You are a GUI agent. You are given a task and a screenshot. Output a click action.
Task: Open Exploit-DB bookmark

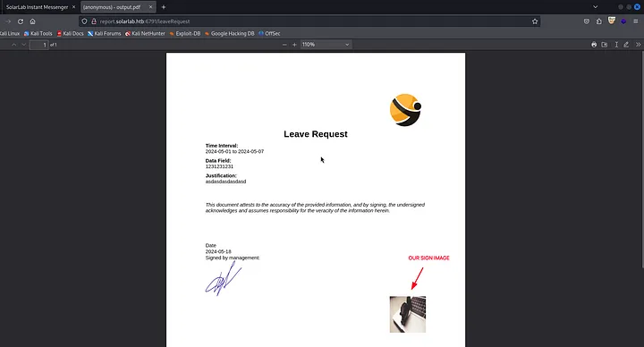pos(185,34)
